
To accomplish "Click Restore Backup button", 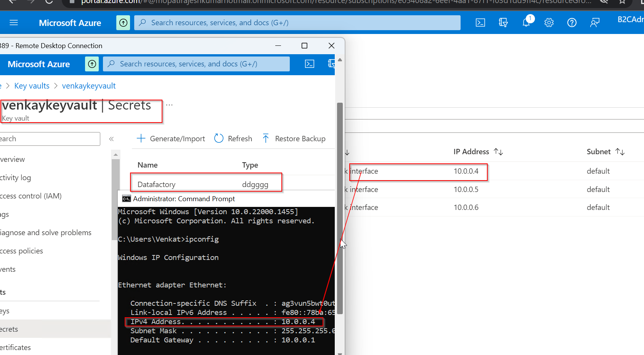I will pyautogui.click(x=294, y=139).
